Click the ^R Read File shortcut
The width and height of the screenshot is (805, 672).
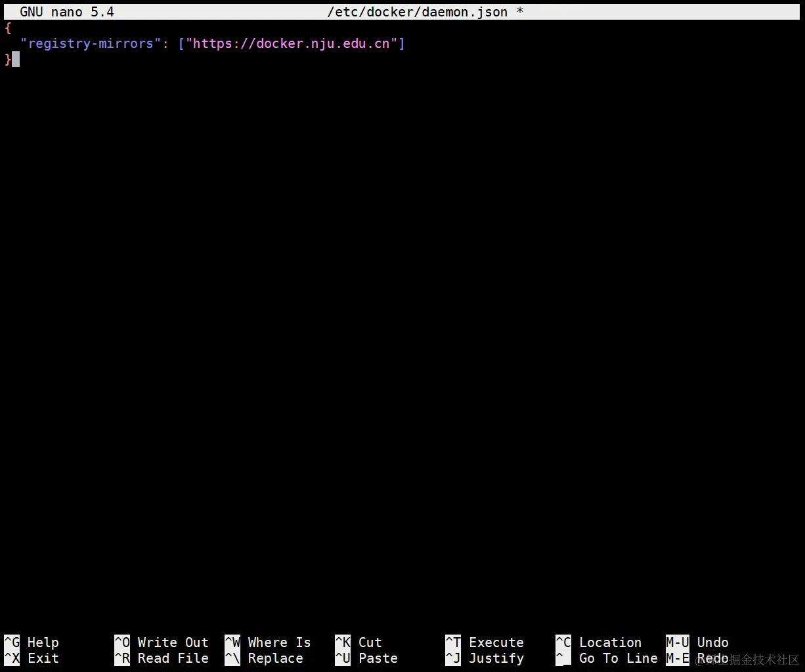[x=162, y=658]
